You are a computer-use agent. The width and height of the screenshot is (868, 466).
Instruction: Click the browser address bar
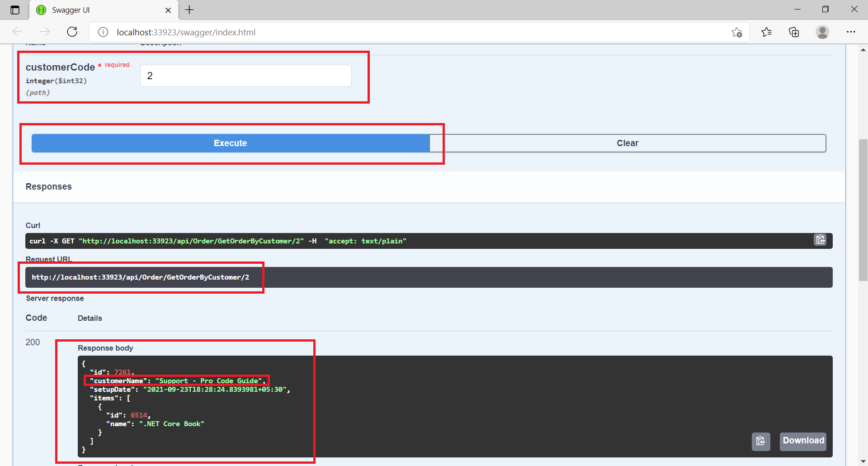(x=316, y=32)
